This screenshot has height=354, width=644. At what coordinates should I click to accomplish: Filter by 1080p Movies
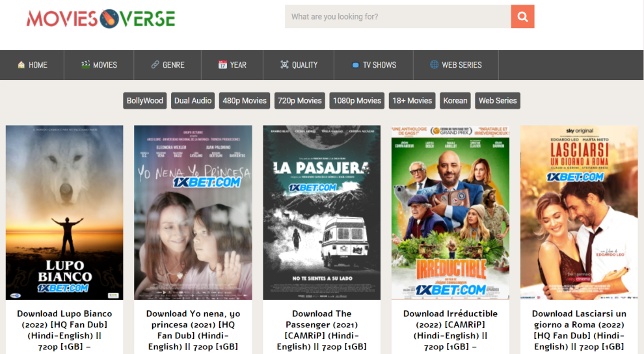[x=357, y=101]
